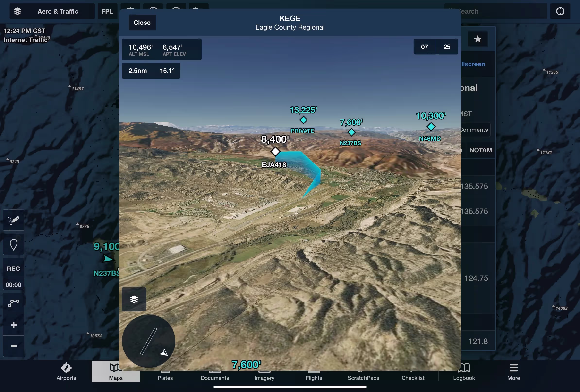Tap the runway compass orientation circle
This screenshot has width=580, height=392.
[x=148, y=341]
